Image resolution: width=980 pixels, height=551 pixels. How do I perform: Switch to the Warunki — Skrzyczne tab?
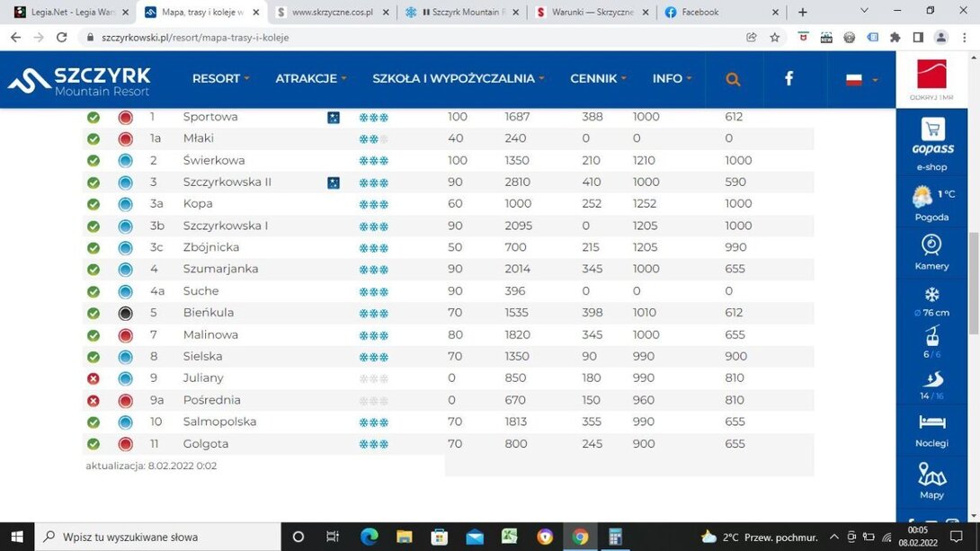tap(592, 12)
